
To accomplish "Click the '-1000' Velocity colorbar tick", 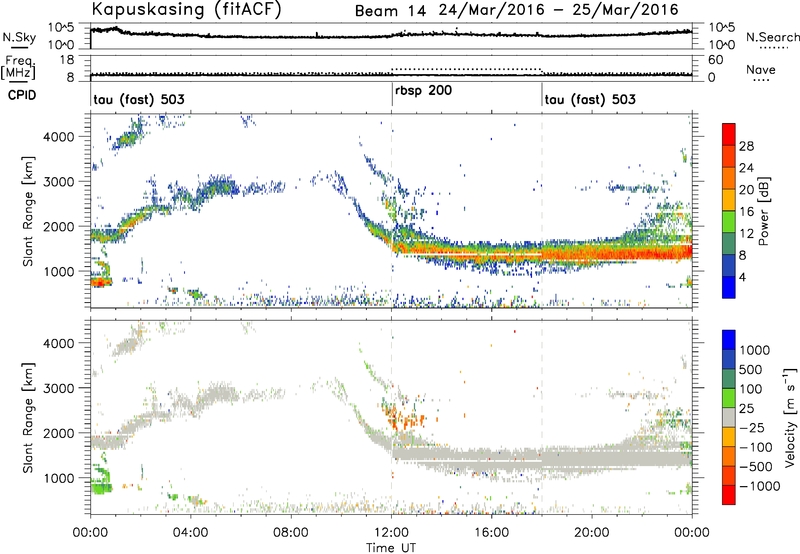I will (x=759, y=486).
